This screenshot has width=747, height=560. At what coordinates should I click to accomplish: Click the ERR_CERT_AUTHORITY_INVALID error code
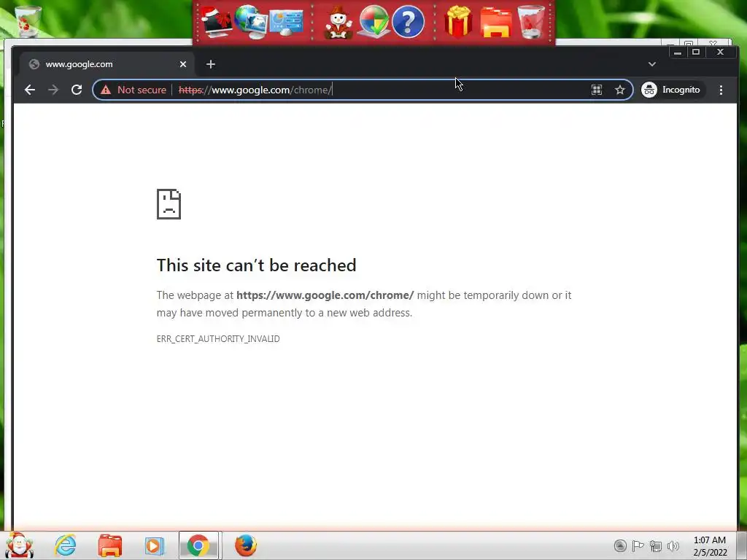pos(218,338)
